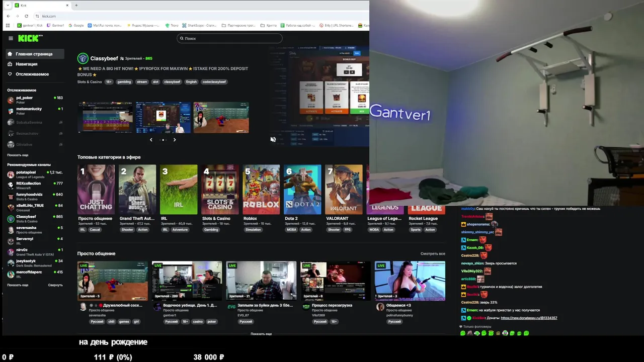Open recommended channel Servernyi
This screenshot has height=362, width=644.
click(x=35, y=241)
